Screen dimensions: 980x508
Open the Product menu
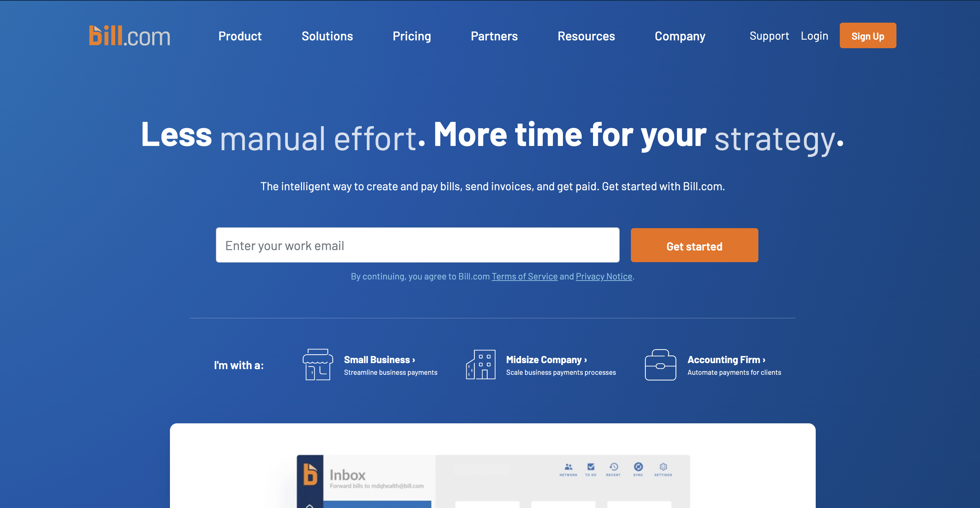click(240, 35)
